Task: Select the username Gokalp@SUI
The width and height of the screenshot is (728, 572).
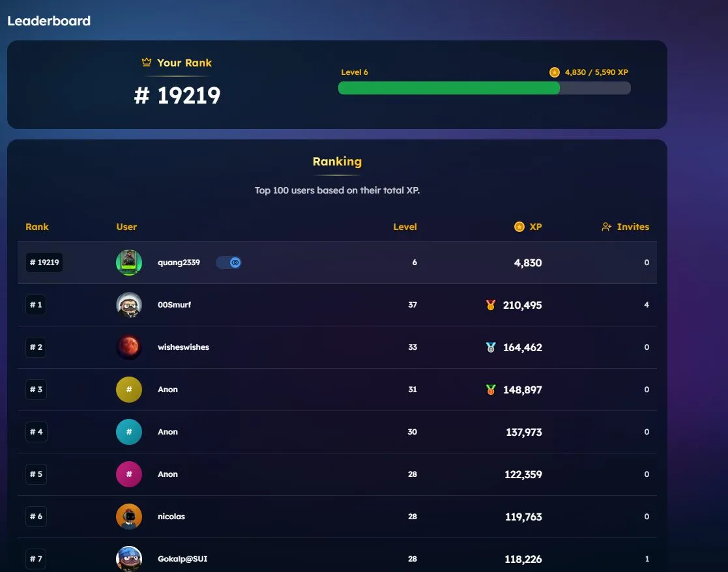Action: (x=182, y=558)
